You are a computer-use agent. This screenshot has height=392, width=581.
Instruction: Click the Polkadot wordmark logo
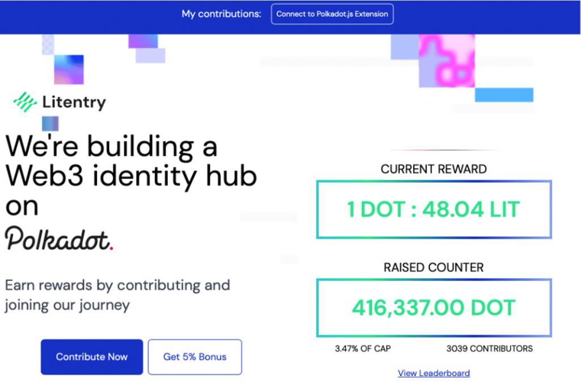pyautogui.click(x=59, y=239)
